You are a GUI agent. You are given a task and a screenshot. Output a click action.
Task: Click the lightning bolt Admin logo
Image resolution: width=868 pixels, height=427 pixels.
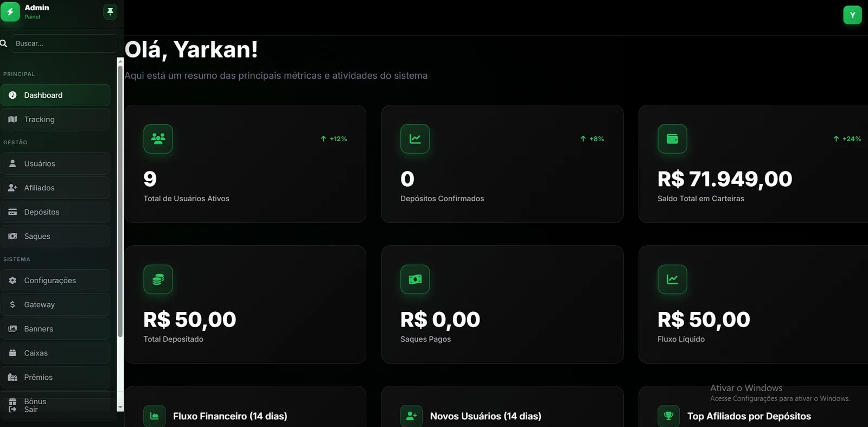(10, 11)
